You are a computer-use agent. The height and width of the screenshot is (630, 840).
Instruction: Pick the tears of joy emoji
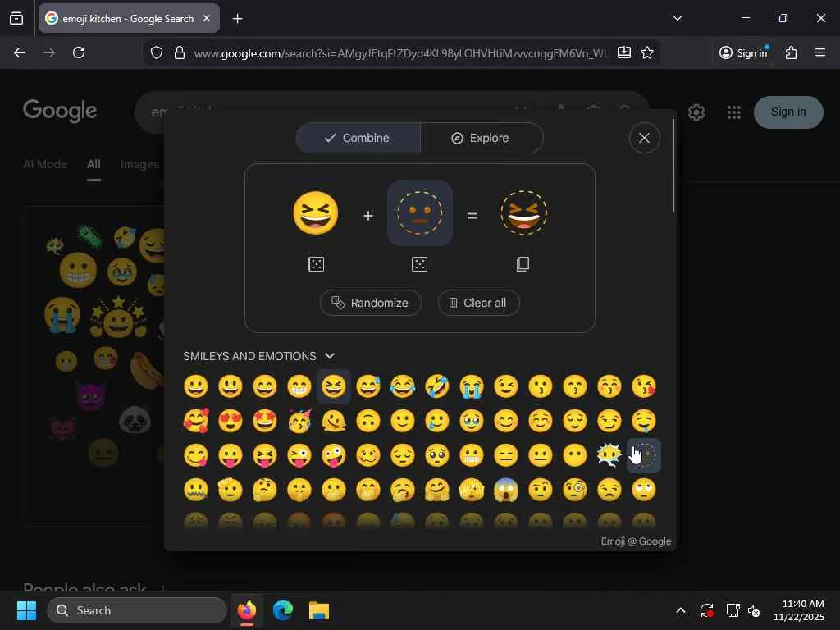402,386
